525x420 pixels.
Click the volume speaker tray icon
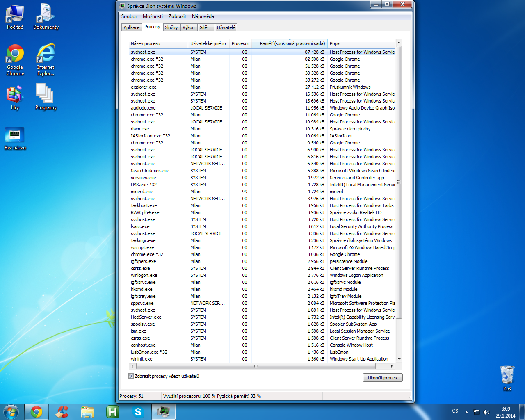click(486, 412)
